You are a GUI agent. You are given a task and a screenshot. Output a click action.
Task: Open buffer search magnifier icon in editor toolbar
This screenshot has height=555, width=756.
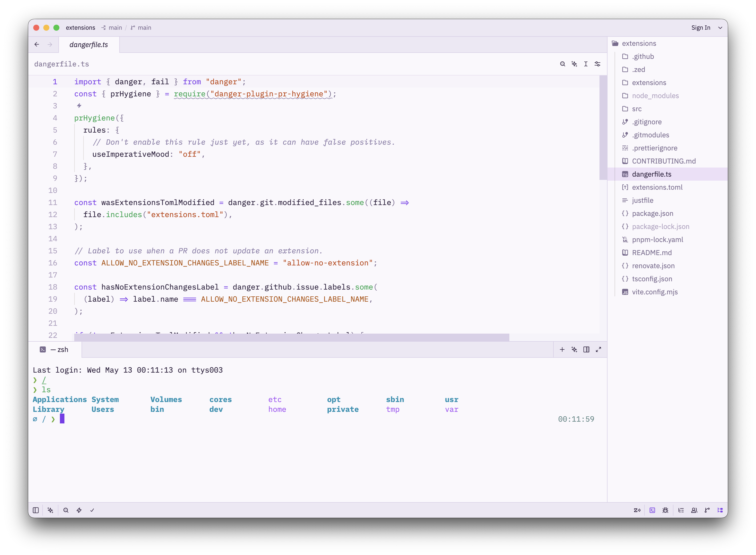tap(562, 64)
